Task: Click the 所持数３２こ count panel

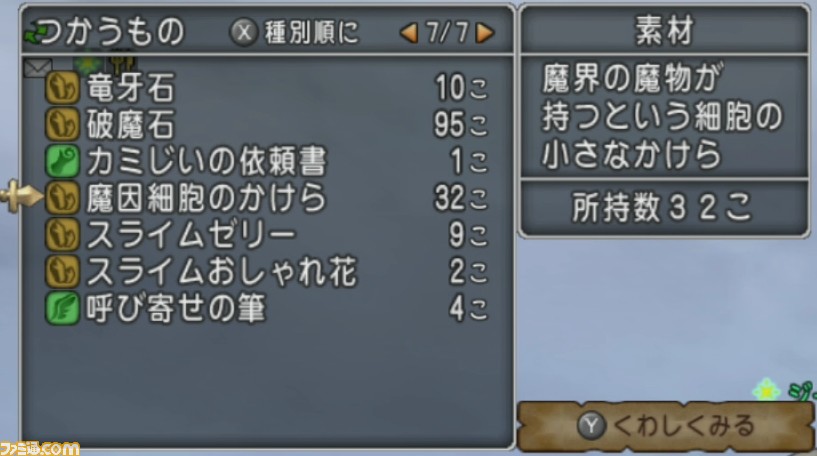Action: pos(664,207)
